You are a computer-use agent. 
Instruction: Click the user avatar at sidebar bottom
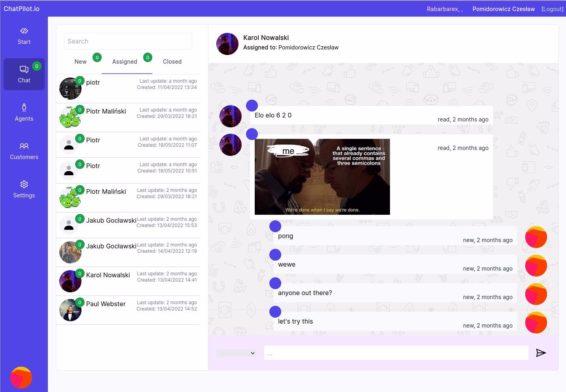point(21,377)
